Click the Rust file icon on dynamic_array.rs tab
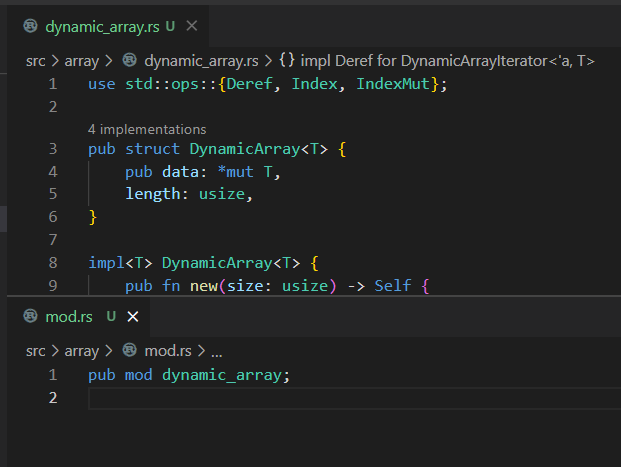621x467 pixels. (30, 26)
